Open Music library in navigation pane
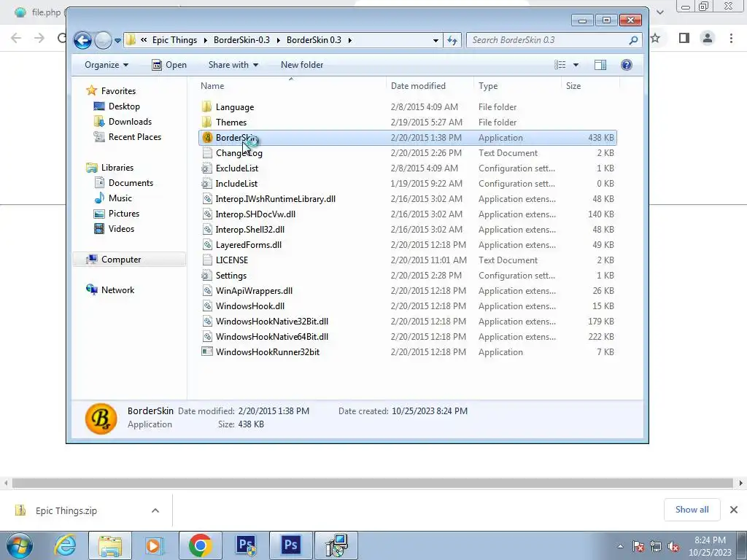Viewport: 747px width, 560px height. 120,198
